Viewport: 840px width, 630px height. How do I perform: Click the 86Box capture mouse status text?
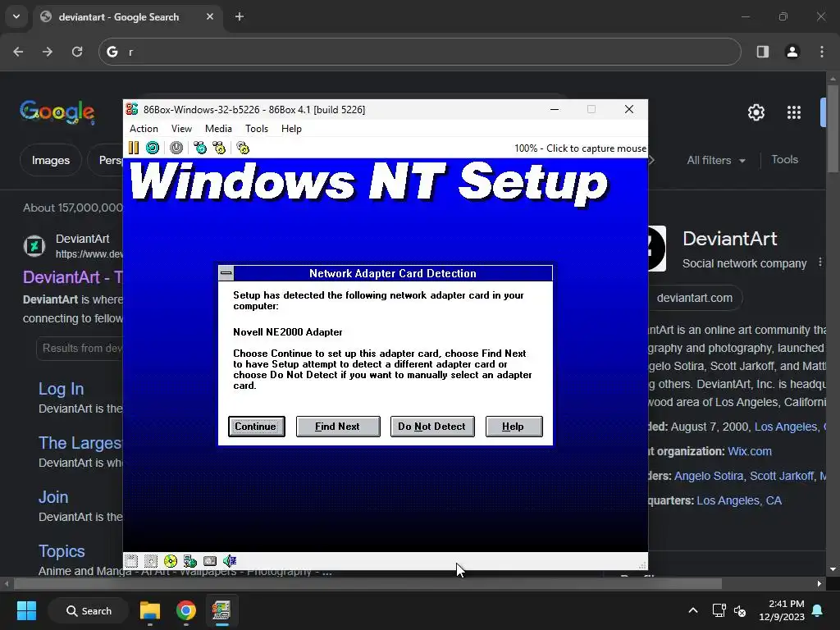[x=580, y=148]
